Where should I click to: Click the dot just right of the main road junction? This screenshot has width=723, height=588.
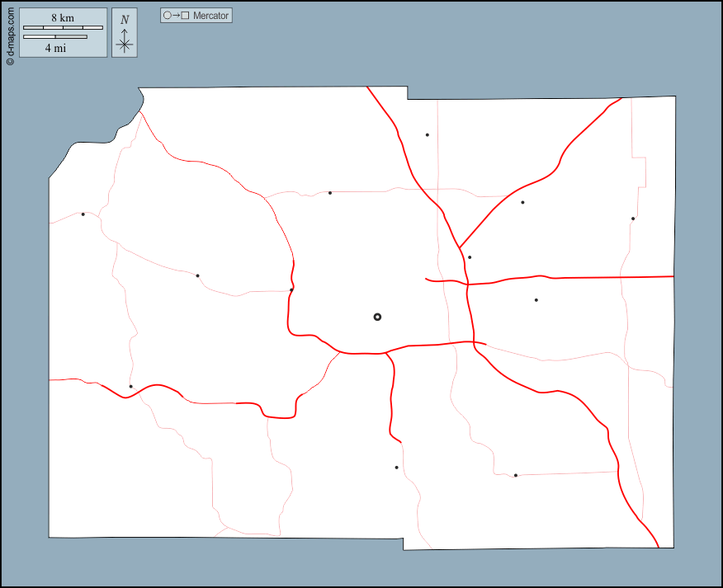coord(470,257)
